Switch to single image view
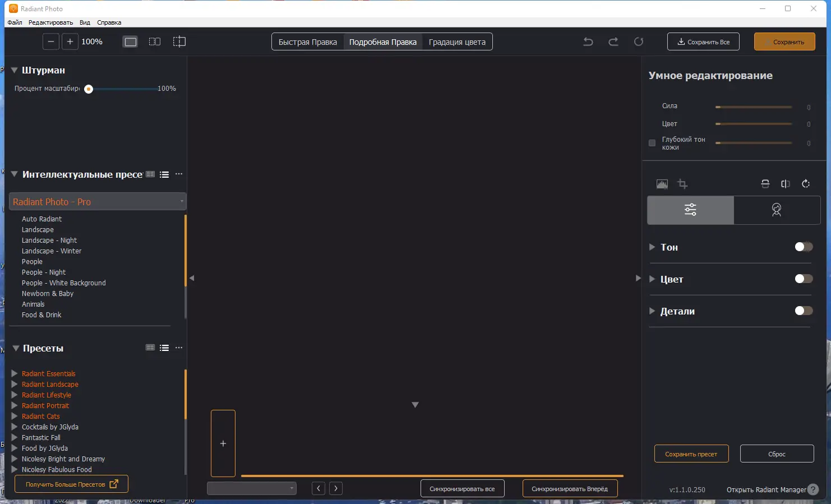Image resolution: width=831 pixels, height=504 pixels. (x=130, y=41)
